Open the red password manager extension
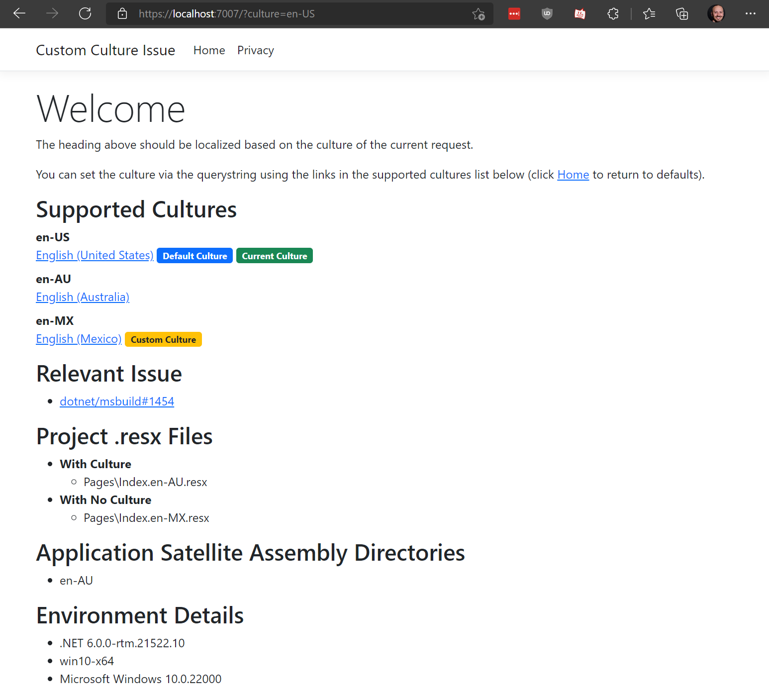Viewport: 769px width, 700px height. coord(514,14)
